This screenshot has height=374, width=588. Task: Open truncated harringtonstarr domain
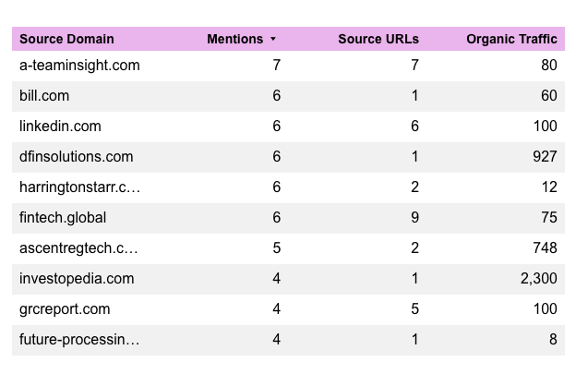(78, 187)
